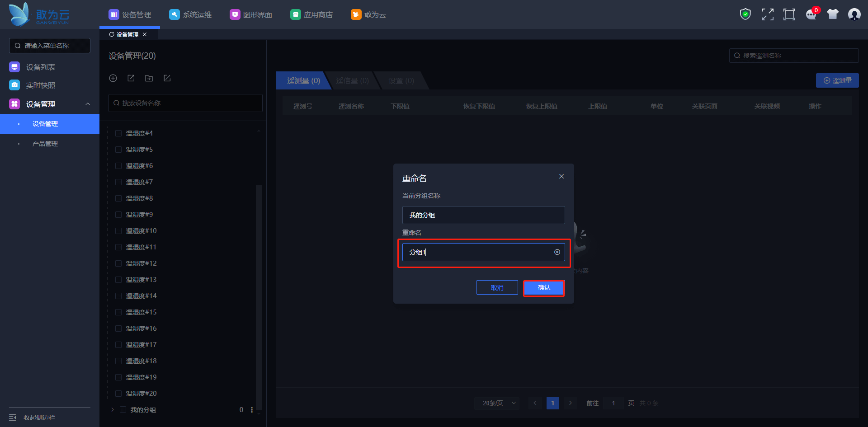
Task: Select the 设备管理 sidebar submenu item
Action: coord(50,124)
